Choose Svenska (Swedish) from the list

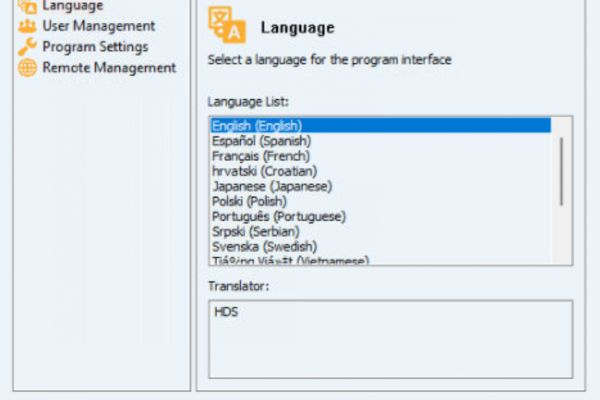tap(381, 247)
